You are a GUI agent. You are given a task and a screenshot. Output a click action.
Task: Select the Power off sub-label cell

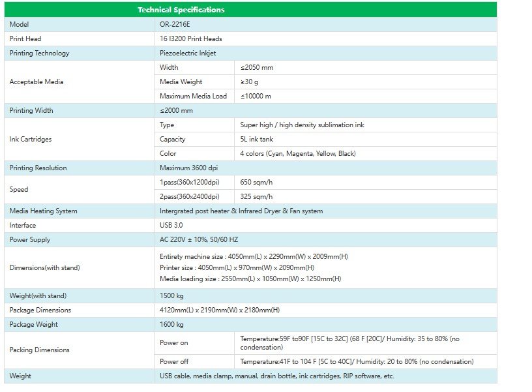pos(173,361)
